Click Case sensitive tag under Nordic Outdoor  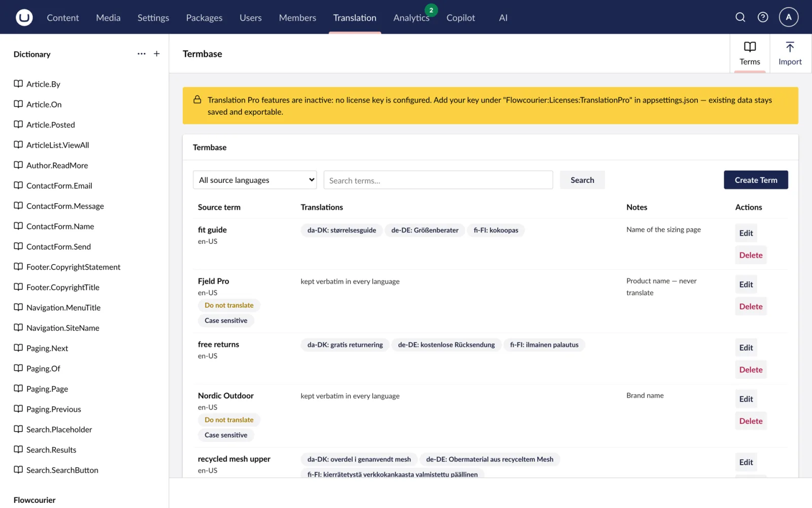point(226,435)
